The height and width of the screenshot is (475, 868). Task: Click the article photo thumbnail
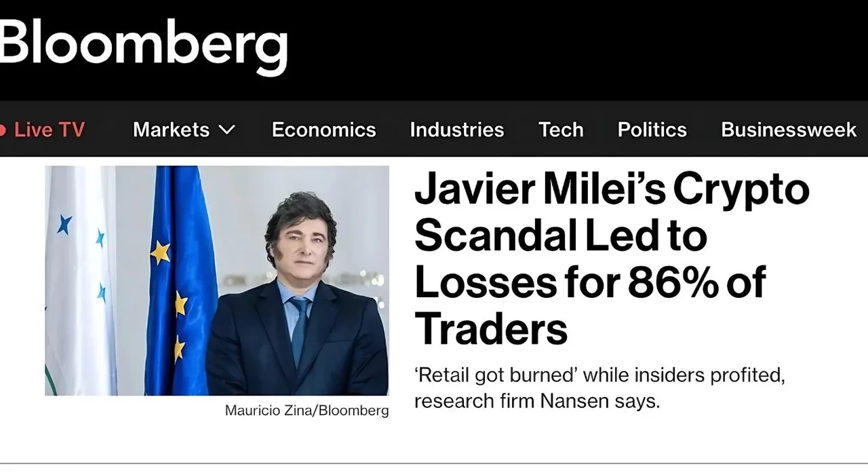coord(217,280)
